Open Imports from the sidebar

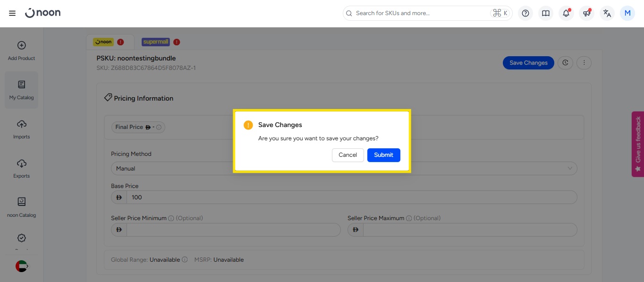point(21,129)
